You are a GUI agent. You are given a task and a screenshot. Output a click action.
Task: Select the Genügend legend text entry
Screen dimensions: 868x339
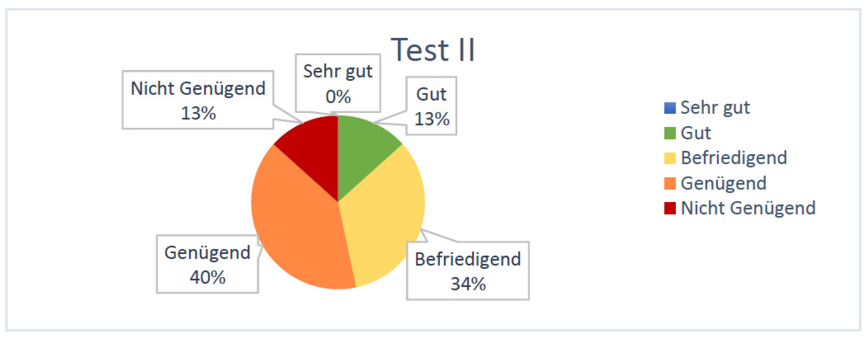pos(723,183)
